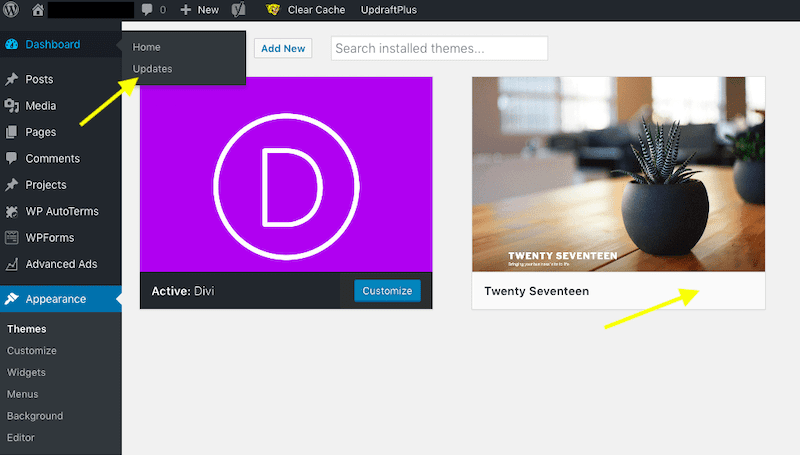The image size is (800, 455).
Task: Click the Add New theme button
Action: click(283, 48)
